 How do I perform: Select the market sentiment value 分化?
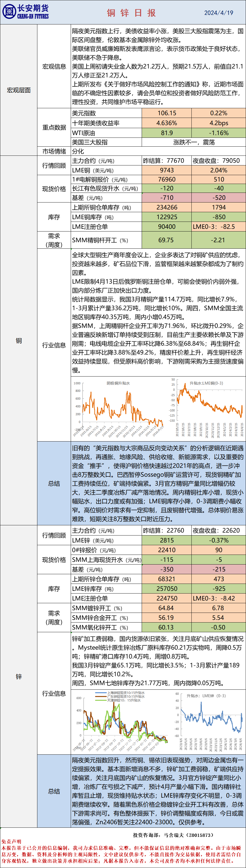[78, 151]
